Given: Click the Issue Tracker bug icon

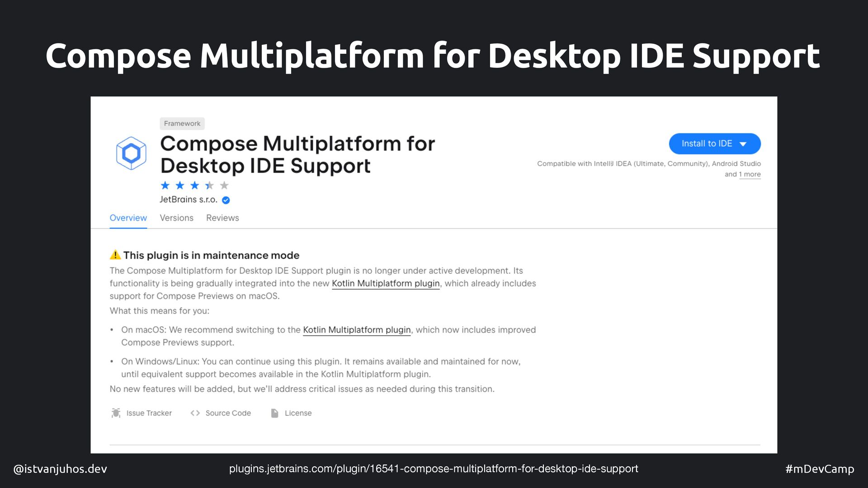Looking at the screenshot, I should [x=116, y=413].
